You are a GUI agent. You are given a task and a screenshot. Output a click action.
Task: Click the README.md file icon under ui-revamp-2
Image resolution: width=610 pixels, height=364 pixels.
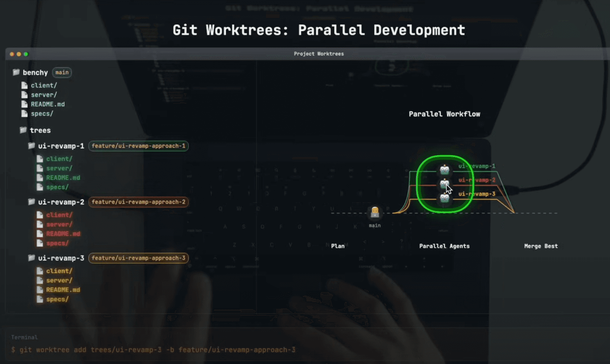[x=40, y=233]
